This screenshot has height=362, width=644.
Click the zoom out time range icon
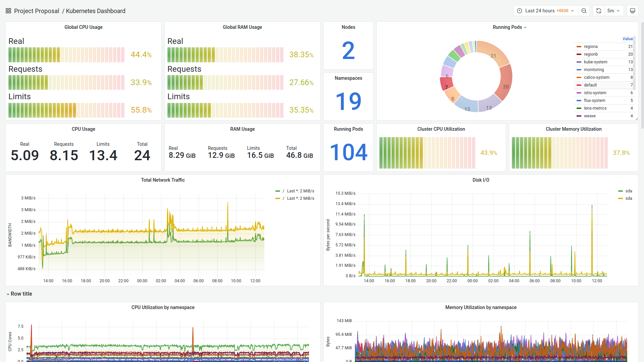point(584,11)
